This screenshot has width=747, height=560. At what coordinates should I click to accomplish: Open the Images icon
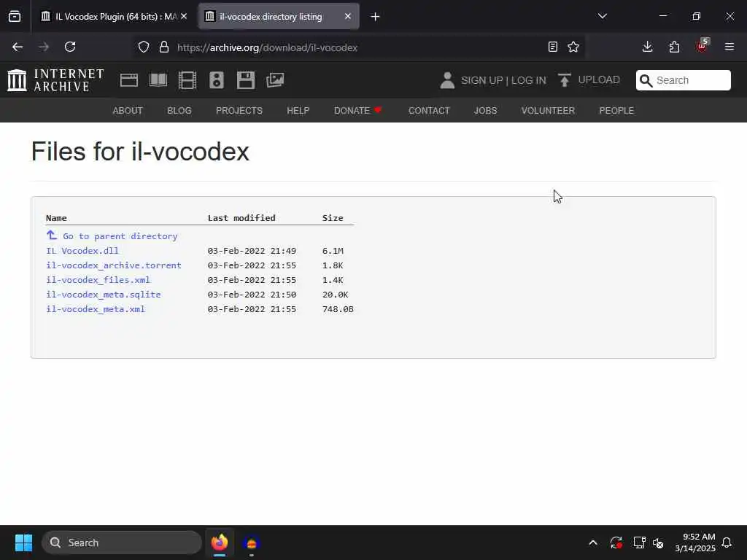tap(275, 80)
